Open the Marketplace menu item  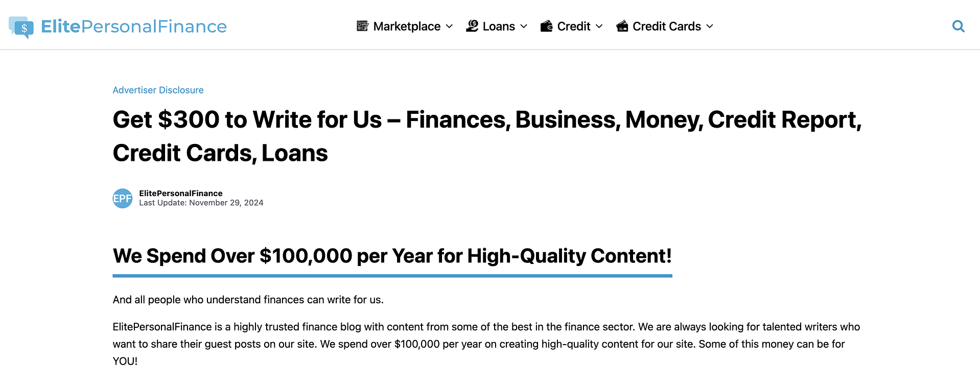(407, 26)
